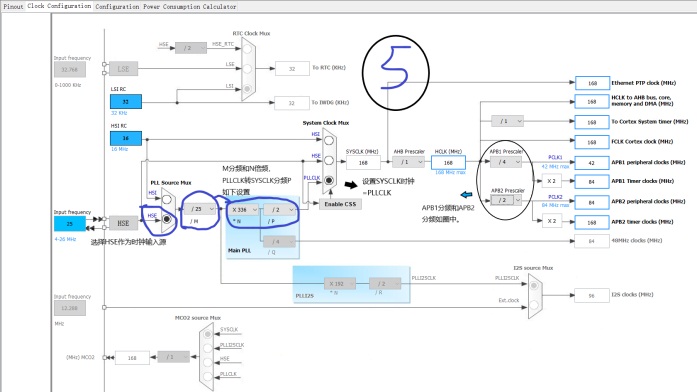Select HSI radio in PLL Source Mux
Image resolution: width=697 pixels, height=392 pixels.
click(x=167, y=200)
